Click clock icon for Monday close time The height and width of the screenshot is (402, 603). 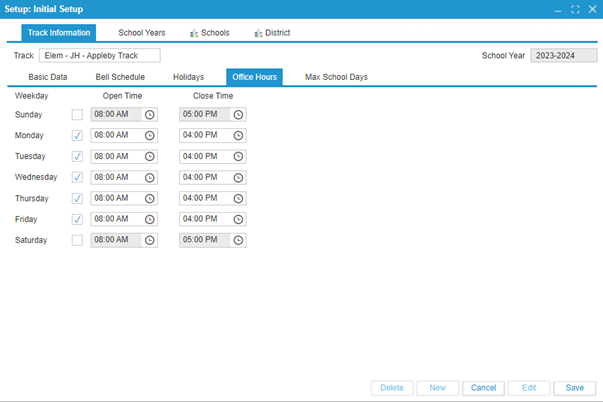coord(238,136)
